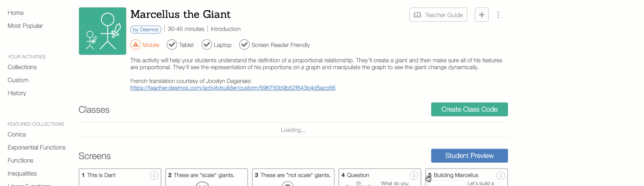The width and height of the screenshot is (644, 186).
Task: Click the lightbulb tip icon on Question screen 4
Action: (414, 176)
